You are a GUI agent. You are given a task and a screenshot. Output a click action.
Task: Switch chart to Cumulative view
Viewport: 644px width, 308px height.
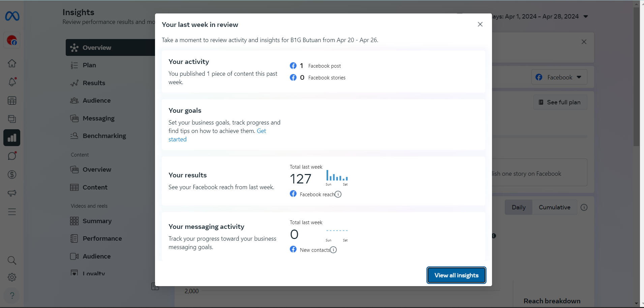tap(554, 207)
